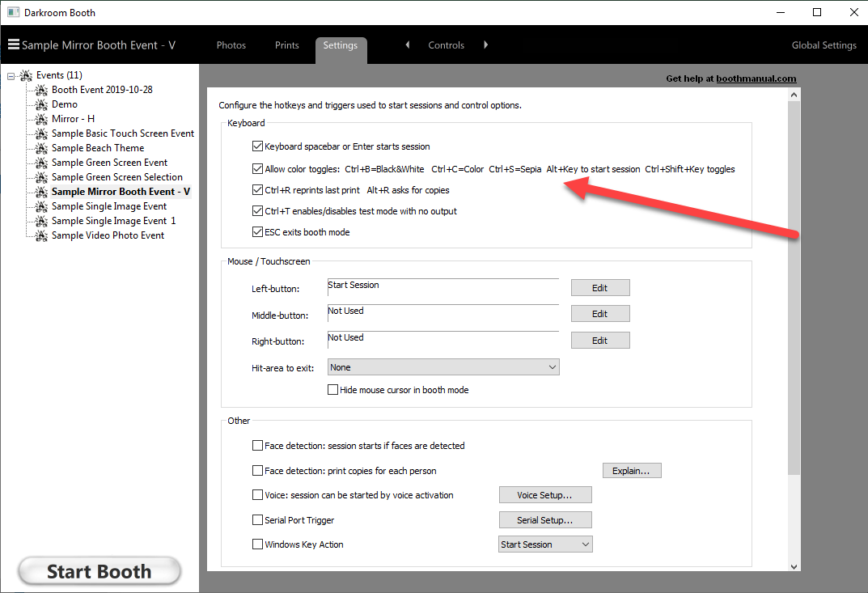Click the Left-button Start Session field
The height and width of the screenshot is (593, 868).
click(x=443, y=288)
